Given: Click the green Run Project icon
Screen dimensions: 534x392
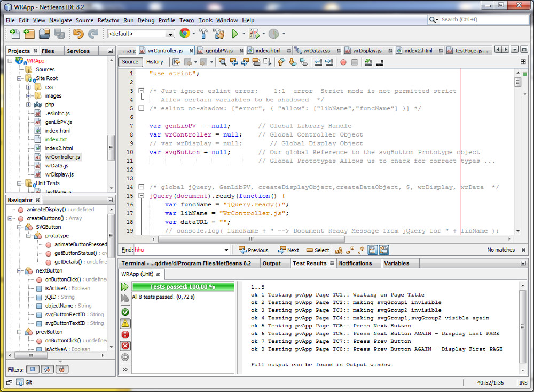Looking at the screenshot, I should pos(235,34).
